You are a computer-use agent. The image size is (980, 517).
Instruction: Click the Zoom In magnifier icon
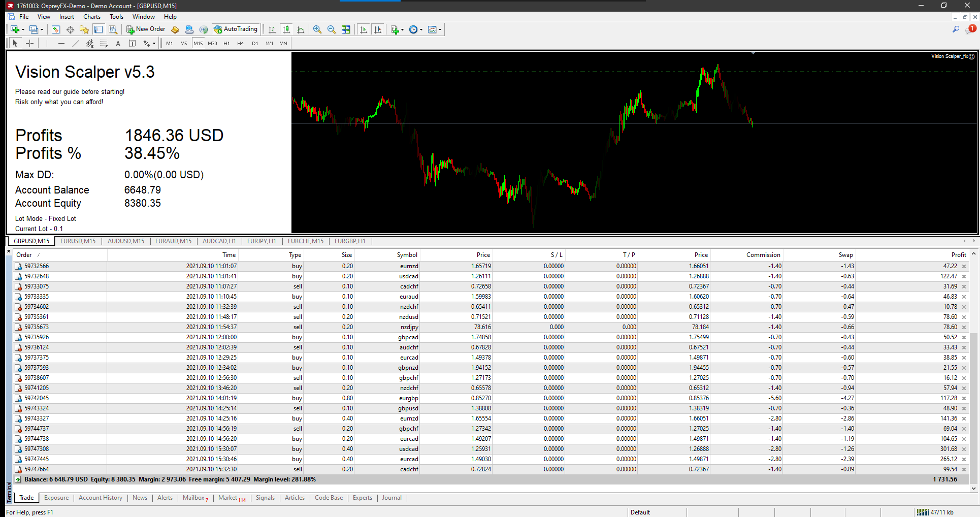tap(317, 29)
